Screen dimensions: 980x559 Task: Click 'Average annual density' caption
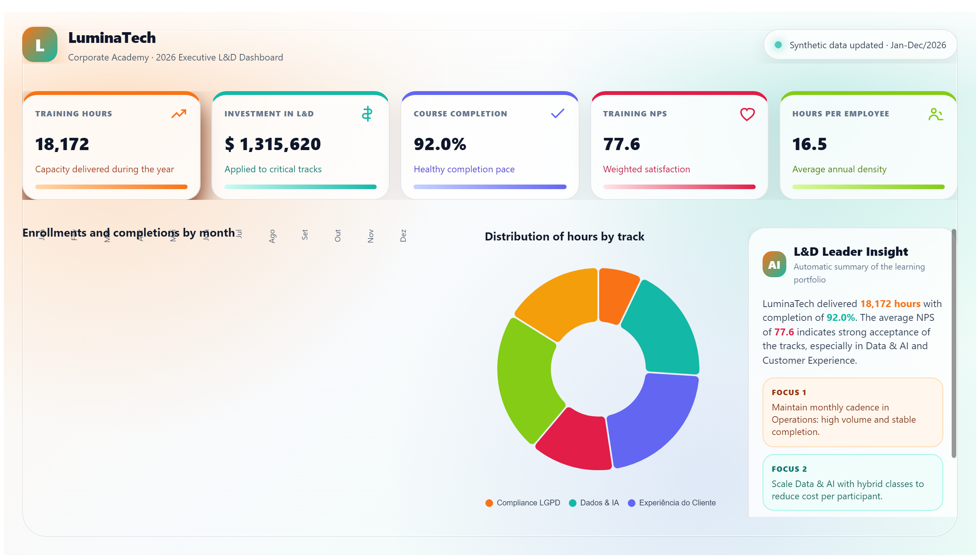839,169
